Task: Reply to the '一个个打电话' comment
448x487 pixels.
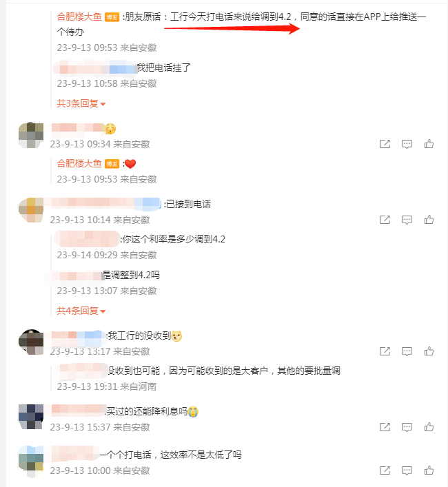Action: click(407, 470)
